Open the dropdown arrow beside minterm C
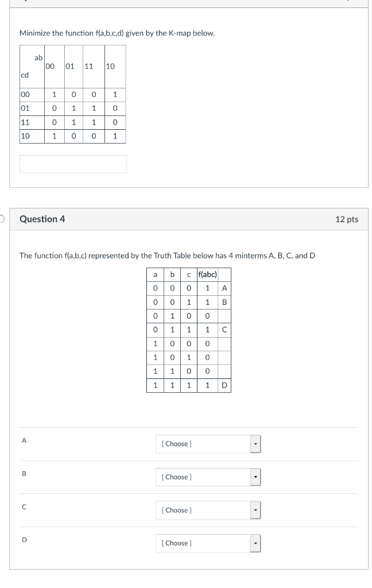 (x=255, y=510)
